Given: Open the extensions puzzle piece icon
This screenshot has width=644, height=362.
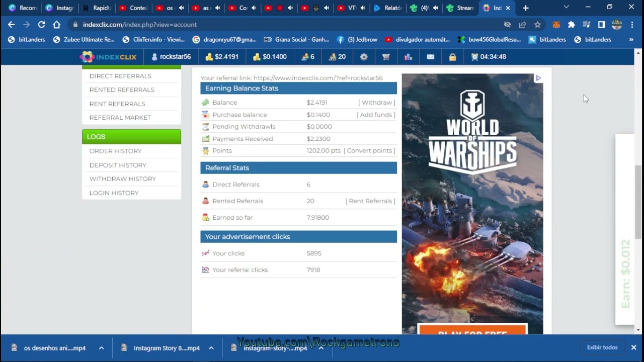Looking at the screenshot, I should (x=571, y=25).
